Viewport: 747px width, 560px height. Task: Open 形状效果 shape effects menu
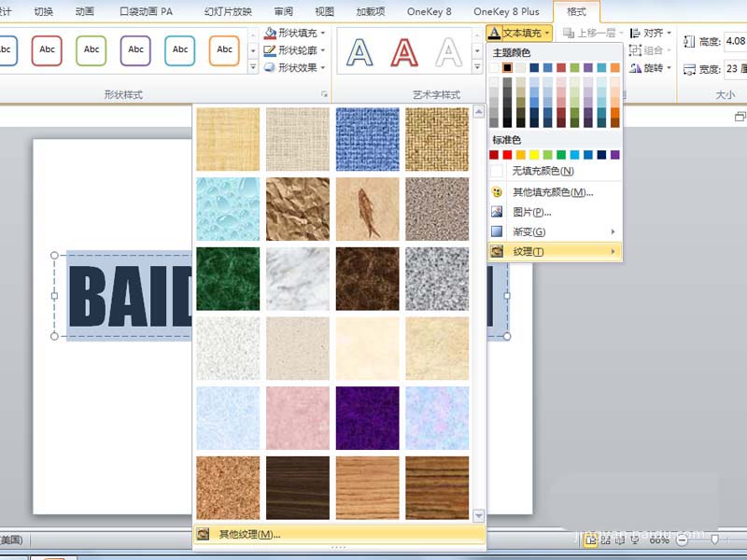coord(294,67)
